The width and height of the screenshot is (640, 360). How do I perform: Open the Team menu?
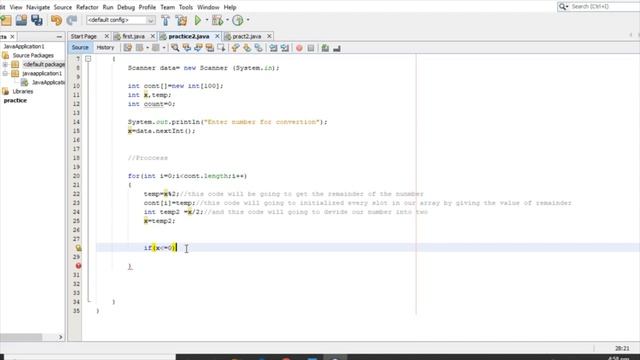tap(167, 7)
